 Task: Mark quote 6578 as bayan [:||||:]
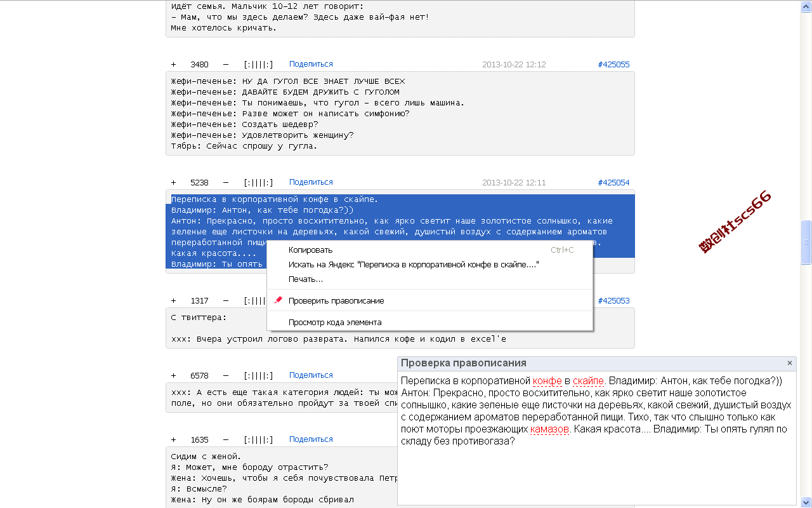[x=258, y=375]
